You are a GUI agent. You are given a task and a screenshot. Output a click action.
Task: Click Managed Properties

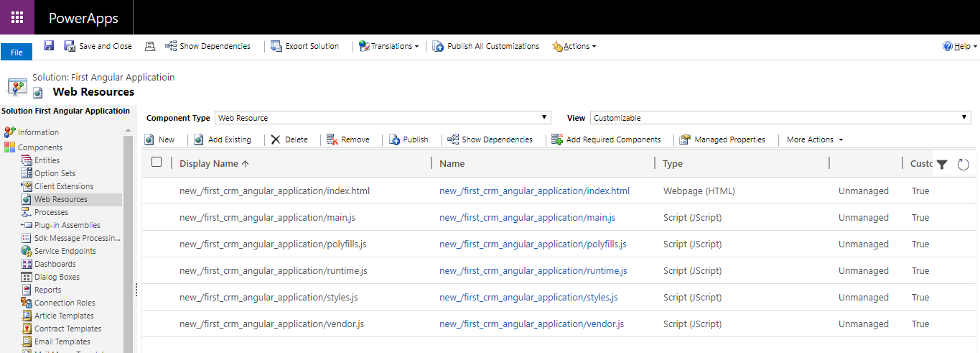click(722, 139)
